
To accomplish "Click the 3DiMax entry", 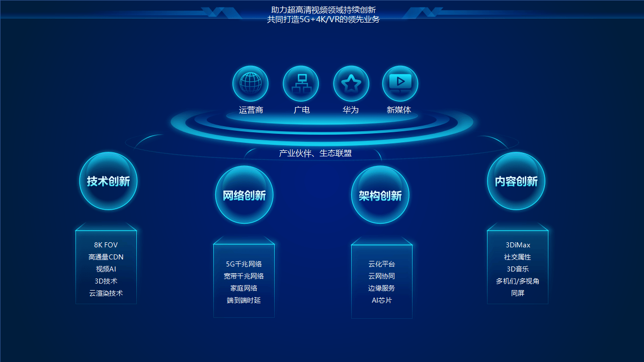I will 518,245.
